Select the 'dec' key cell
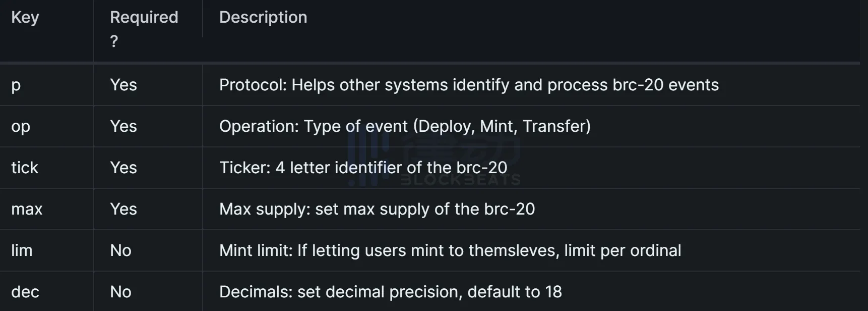This screenshot has width=868, height=311. click(x=25, y=292)
